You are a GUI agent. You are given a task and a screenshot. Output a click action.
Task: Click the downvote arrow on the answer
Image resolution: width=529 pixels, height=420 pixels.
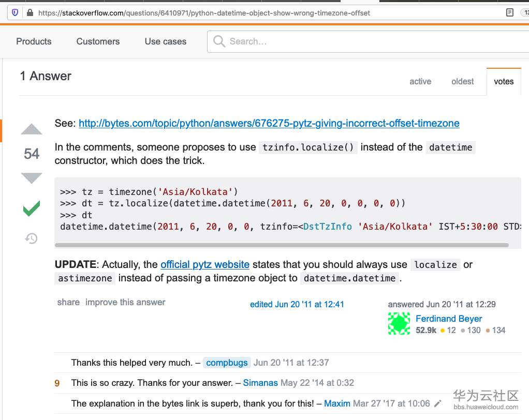[32, 178]
